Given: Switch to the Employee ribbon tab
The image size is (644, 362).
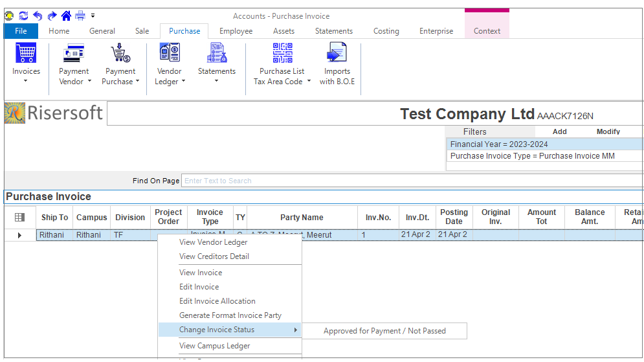Looking at the screenshot, I should pos(236,31).
